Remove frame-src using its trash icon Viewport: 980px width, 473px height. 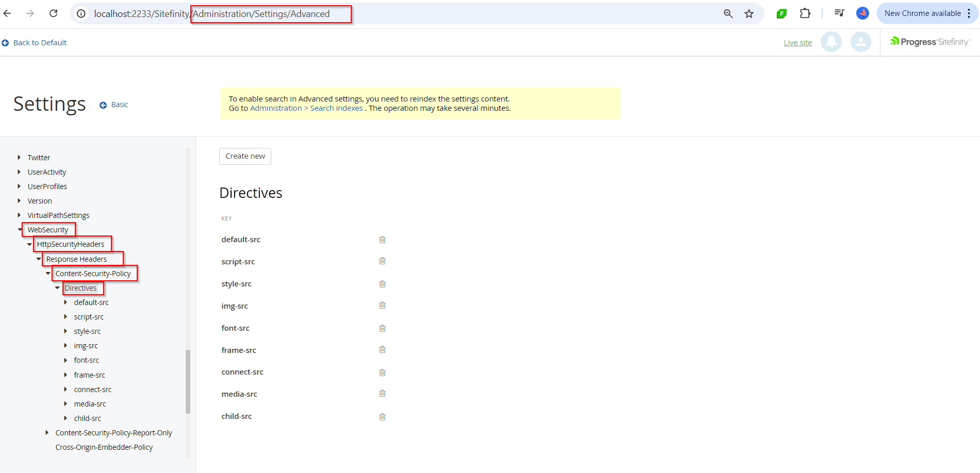pos(382,349)
